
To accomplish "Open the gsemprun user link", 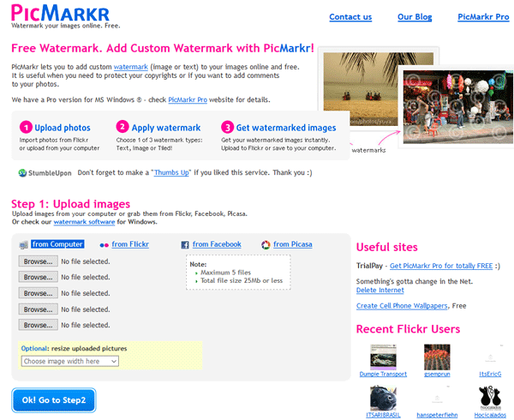I will (437, 374).
